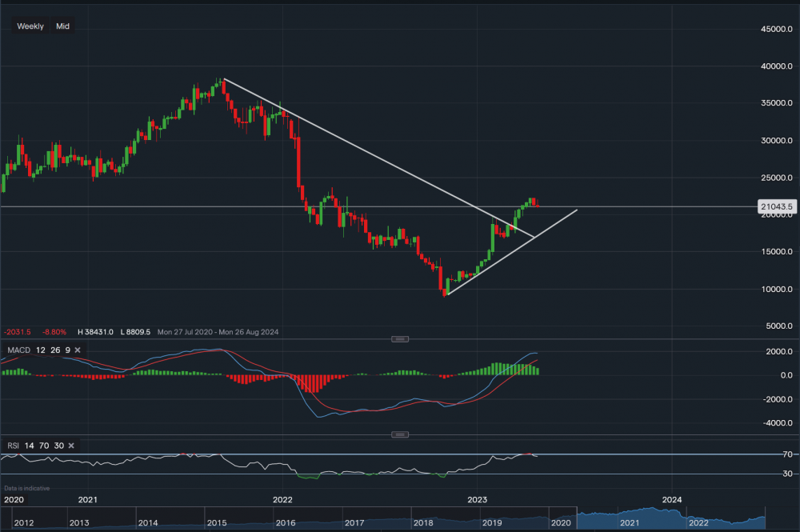Screen dimensions: 800x532
Task: Click the 21043.5 current price label
Action: tap(778, 207)
